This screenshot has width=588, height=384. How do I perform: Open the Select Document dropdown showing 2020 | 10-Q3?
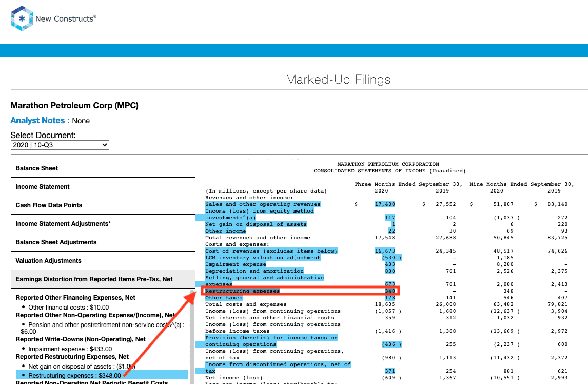click(x=60, y=145)
